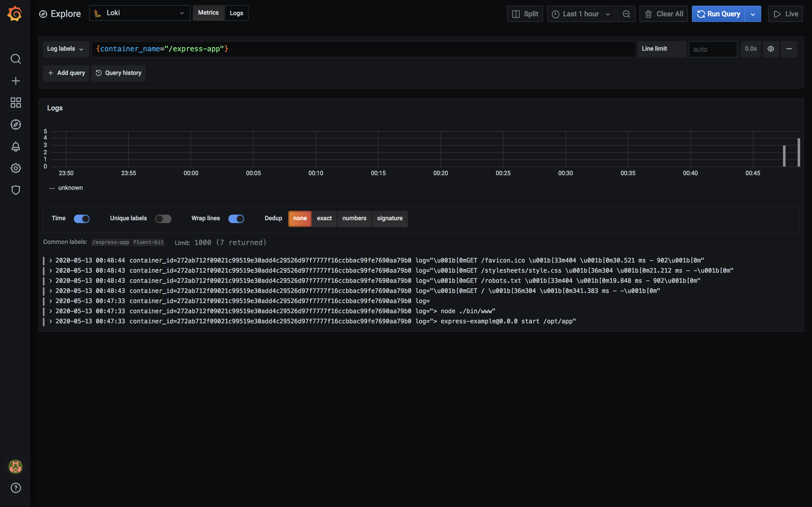Screen dimensions: 812x507
Task: Open the Help question mark icon
Action: point(16,488)
